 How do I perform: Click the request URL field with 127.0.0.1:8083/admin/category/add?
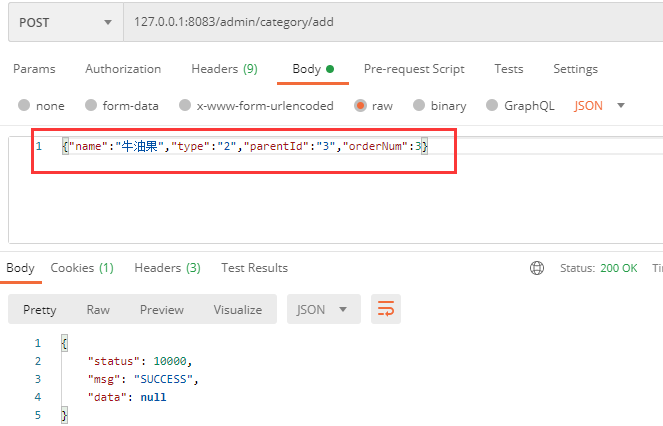[393, 22]
